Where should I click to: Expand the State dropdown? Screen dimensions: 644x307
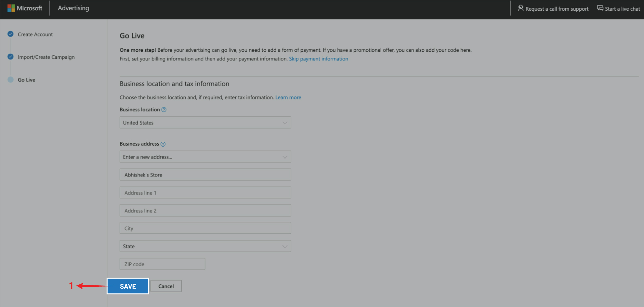[205, 246]
